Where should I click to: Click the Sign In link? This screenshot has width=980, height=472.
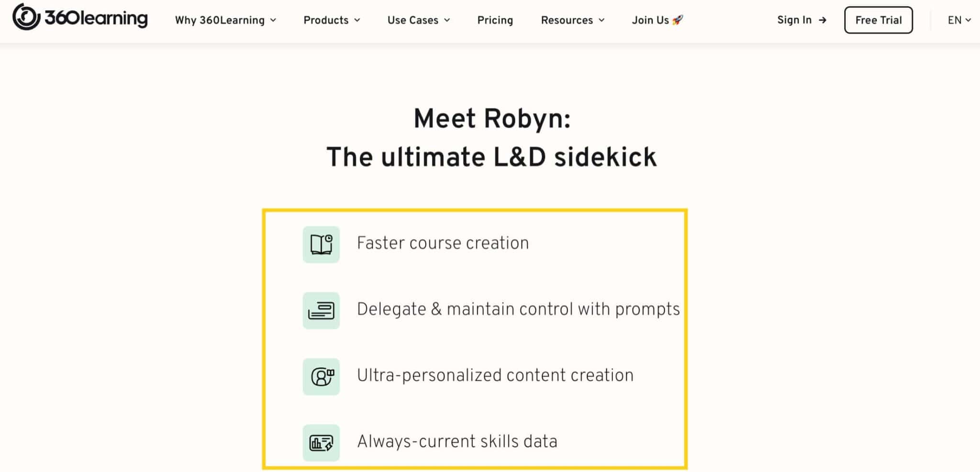(794, 20)
